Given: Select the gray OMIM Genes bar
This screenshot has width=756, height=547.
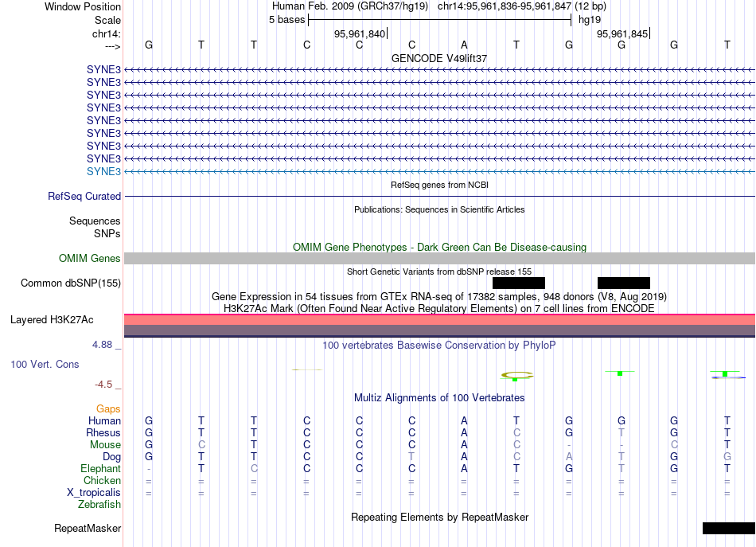Looking at the screenshot, I should [x=439, y=258].
